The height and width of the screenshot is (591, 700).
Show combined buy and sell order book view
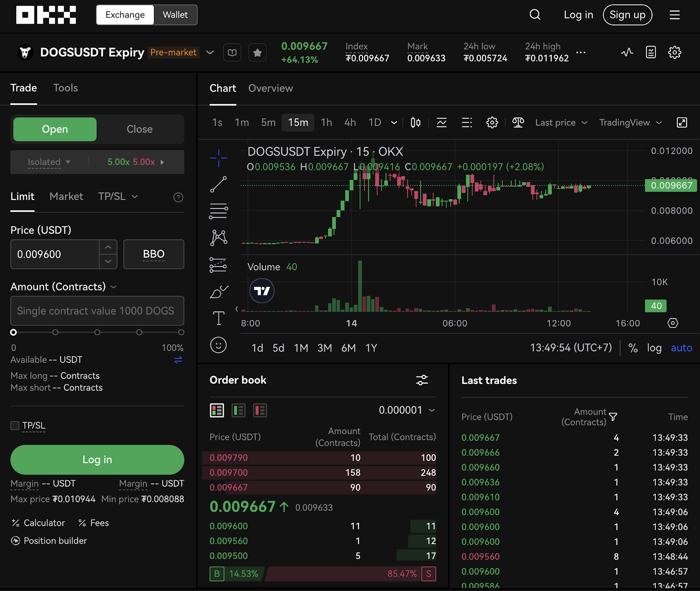(217, 410)
